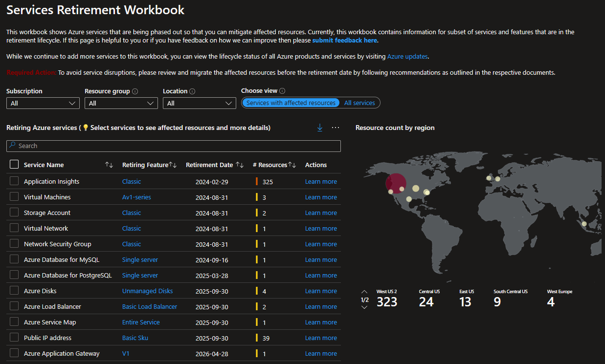Click the 2025-03-28 retirement date cell

click(x=212, y=276)
